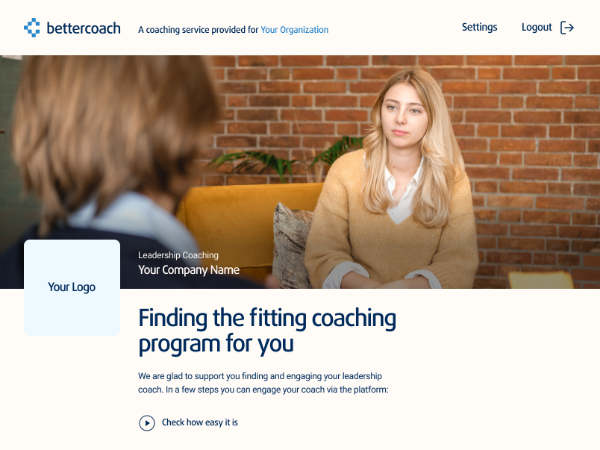Click the We are glad to support paragraph

pyautogui.click(x=263, y=383)
